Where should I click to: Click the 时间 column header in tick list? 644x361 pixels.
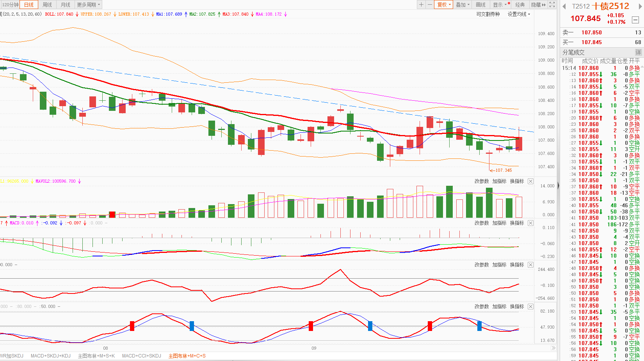tap(567, 61)
